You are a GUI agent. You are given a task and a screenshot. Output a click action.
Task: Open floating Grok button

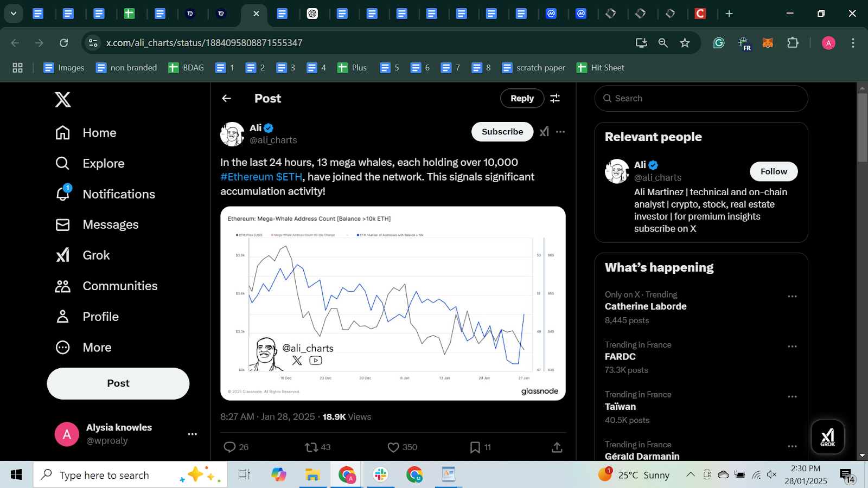pyautogui.click(x=827, y=436)
